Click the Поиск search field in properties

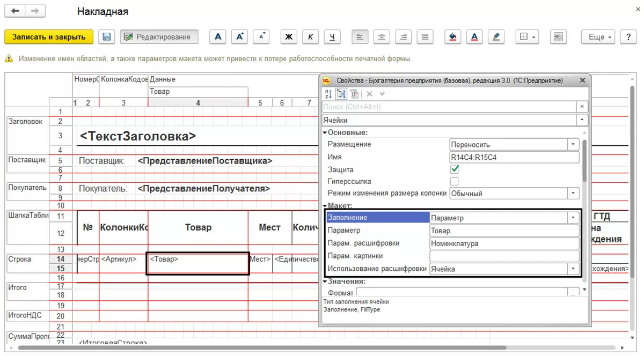pyautogui.click(x=449, y=107)
